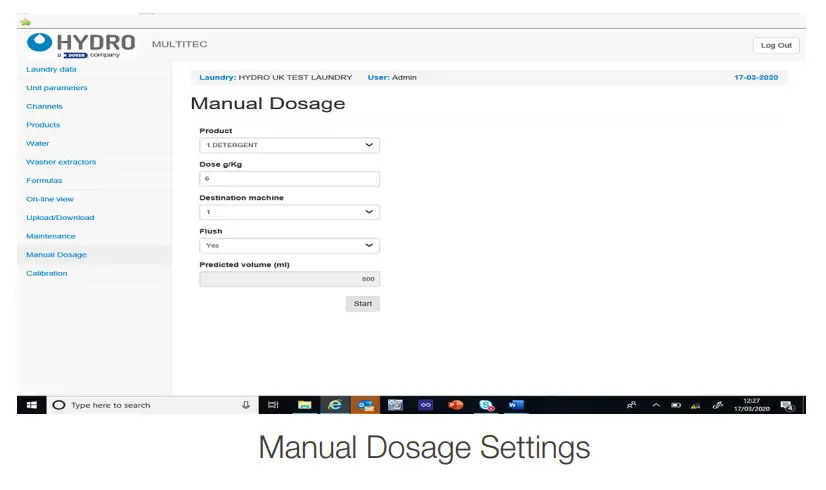Switch to Internet Explorer in the taskbar

(335, 405)
